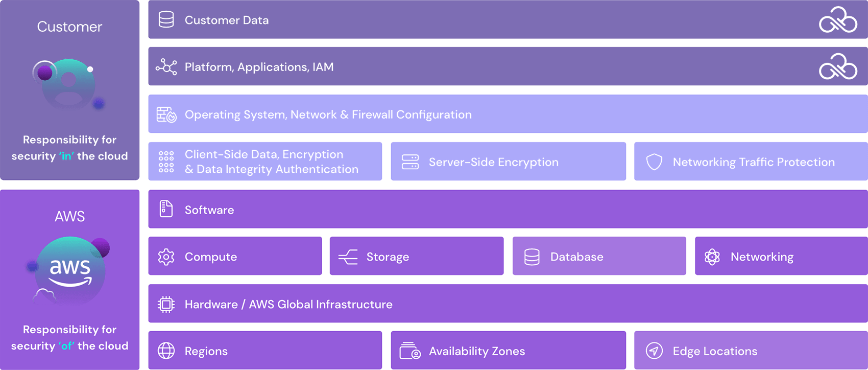
Task: Select the Storage label
Action: click(388, 257)
